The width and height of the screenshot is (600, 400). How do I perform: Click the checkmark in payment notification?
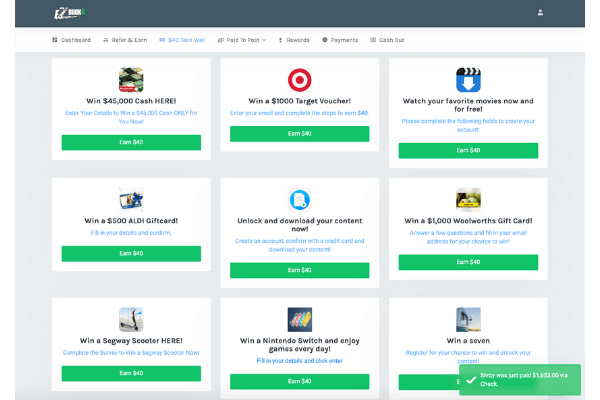(x=471, y=380)
